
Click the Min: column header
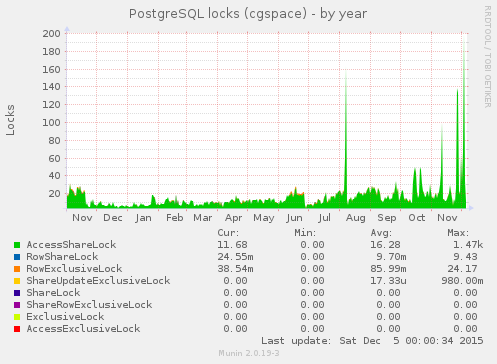305,233
